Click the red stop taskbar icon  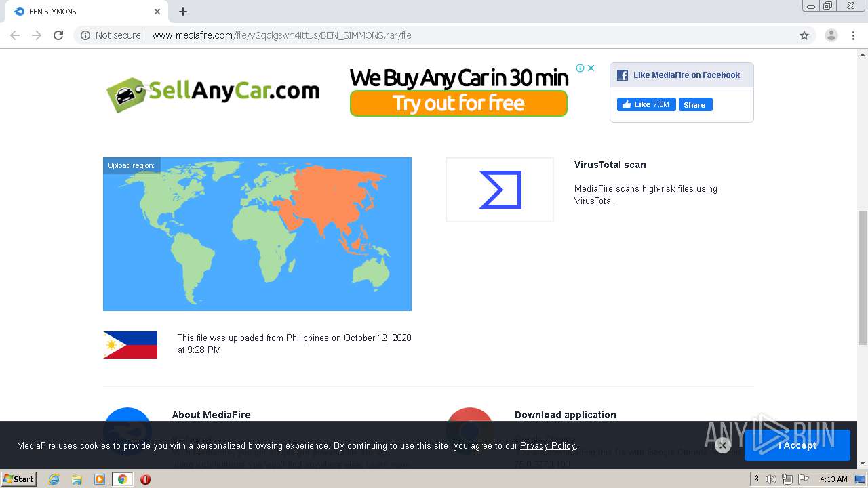pyautogui.click(x=145, y=479)
